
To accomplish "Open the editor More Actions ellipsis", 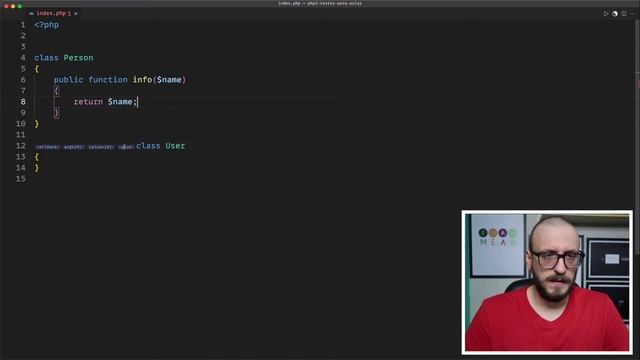I will click(632, 13).
